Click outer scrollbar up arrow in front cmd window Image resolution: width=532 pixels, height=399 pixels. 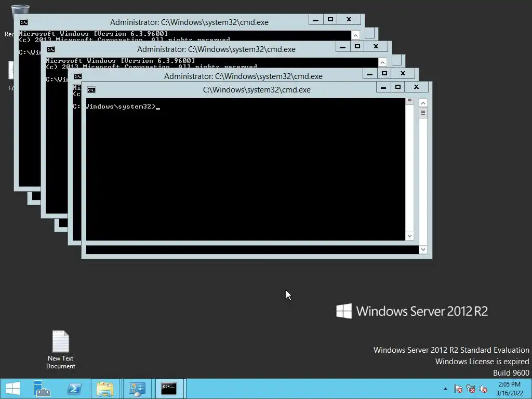[x=423, y=103]
